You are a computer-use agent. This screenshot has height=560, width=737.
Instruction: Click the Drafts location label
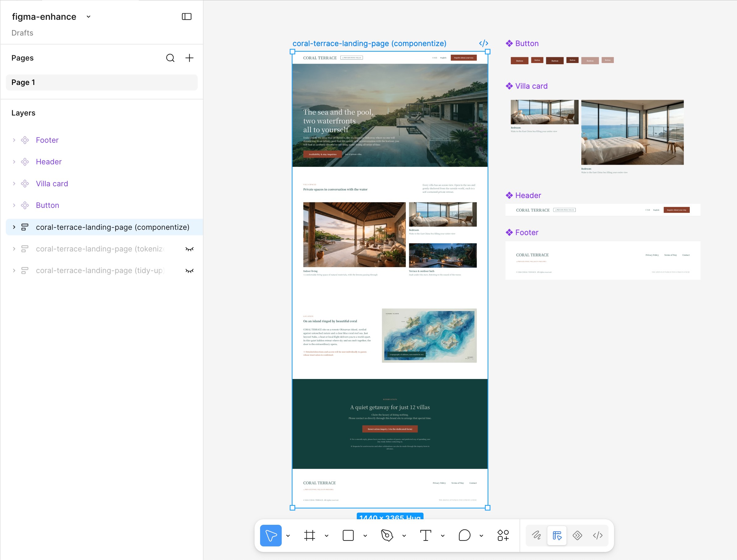coord(22,33)
